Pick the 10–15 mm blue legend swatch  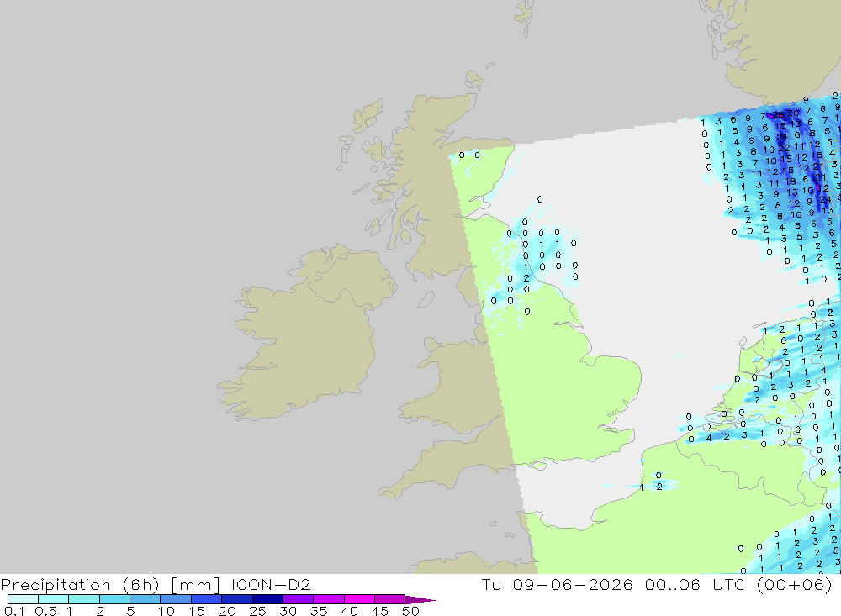(176, 599)
